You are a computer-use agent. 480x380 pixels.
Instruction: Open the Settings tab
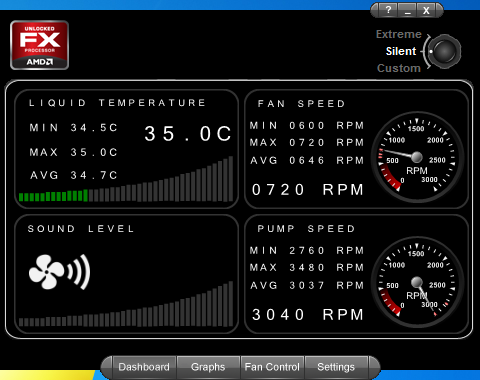(336, 367)
